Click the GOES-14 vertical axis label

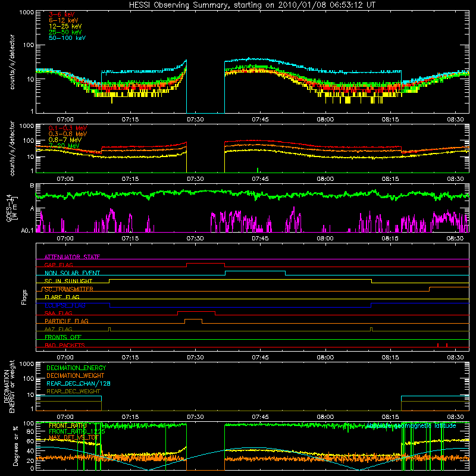click(x=11, y=208)
